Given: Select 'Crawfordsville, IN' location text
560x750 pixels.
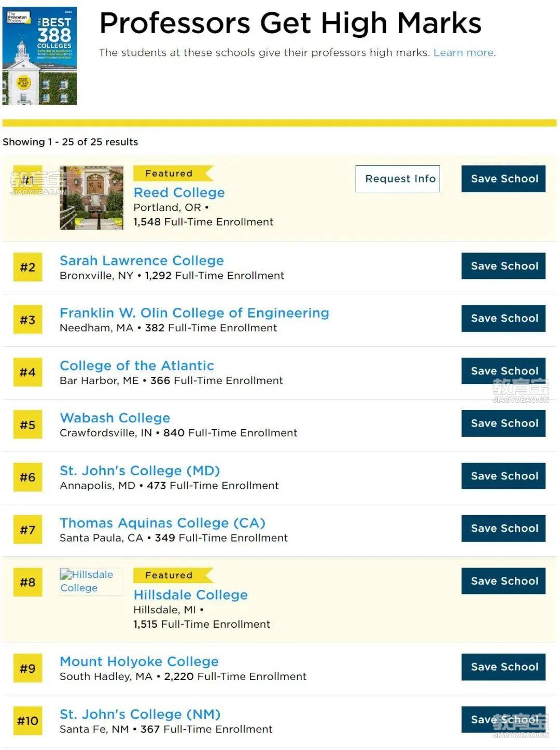Looking at the screenshot, I should pyautogui.click(x=106, y=433).
